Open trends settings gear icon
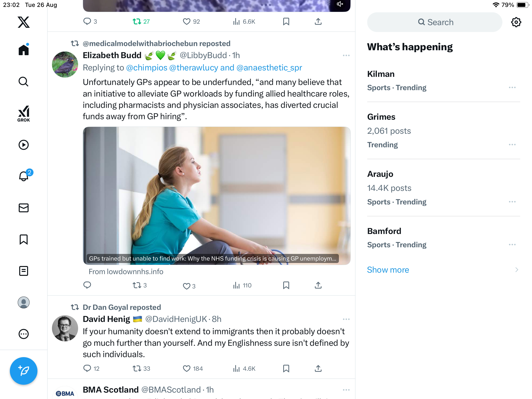 pos(516,22)
